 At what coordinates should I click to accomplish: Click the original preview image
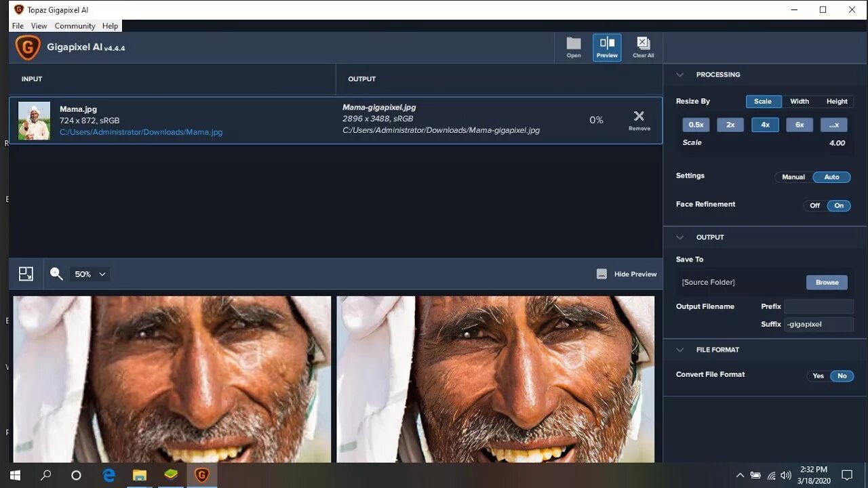tap(172, 380)
